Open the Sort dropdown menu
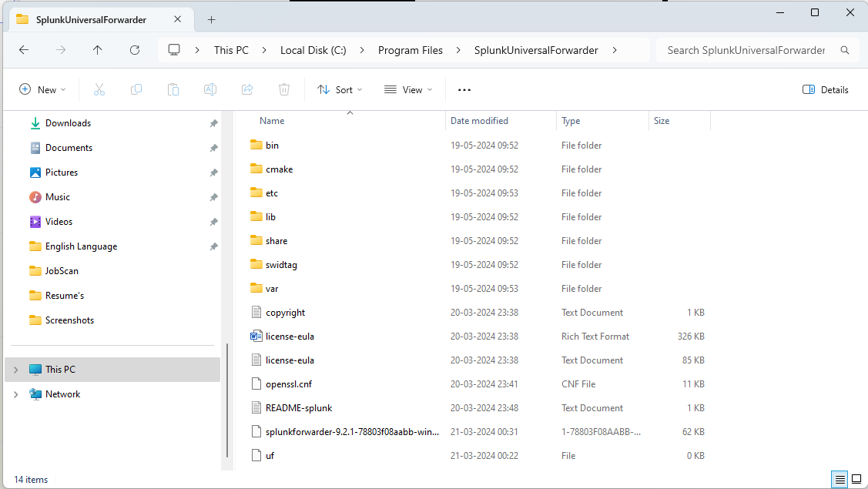Screen dimensions: 868x489 pyautogui.click(x=340, y=90)
